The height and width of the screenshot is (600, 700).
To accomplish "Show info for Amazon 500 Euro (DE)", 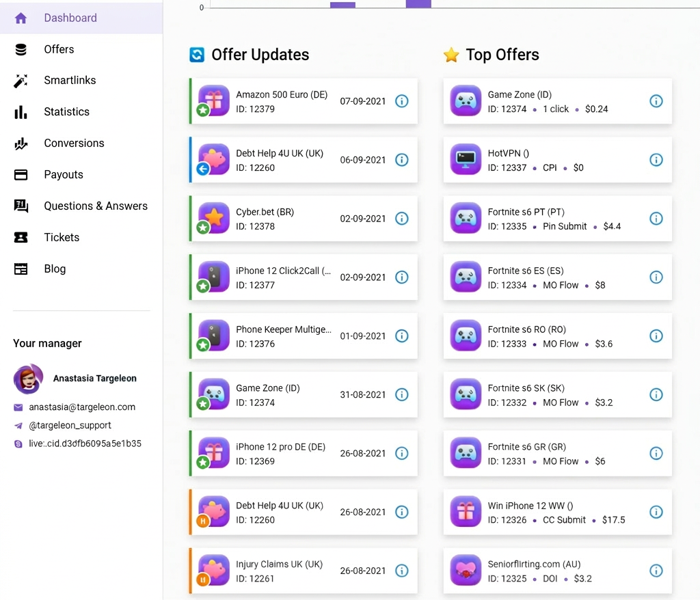I will [x=402, y=101].
